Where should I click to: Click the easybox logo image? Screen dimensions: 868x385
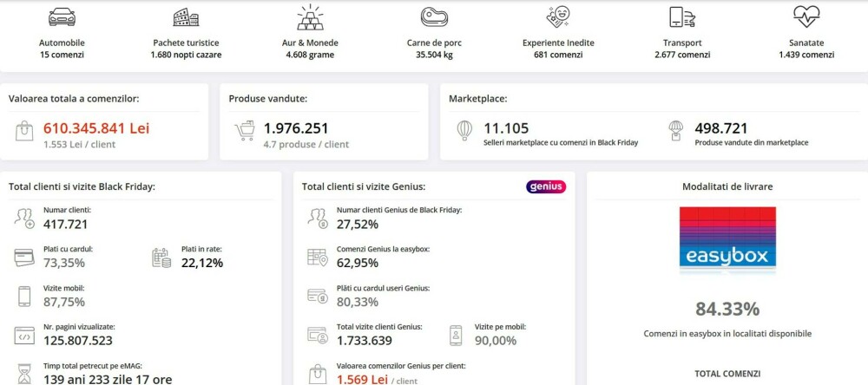pos(727,240)
